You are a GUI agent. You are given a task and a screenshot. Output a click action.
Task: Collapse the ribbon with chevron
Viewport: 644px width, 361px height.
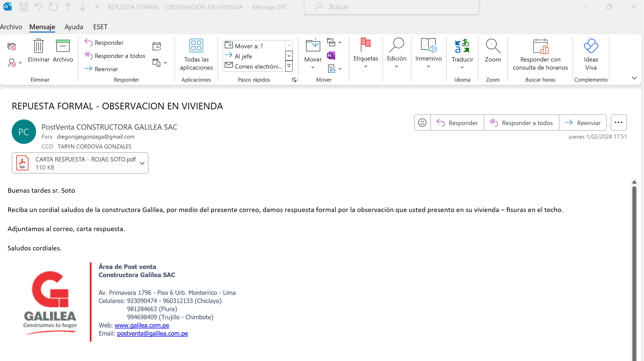634,78
